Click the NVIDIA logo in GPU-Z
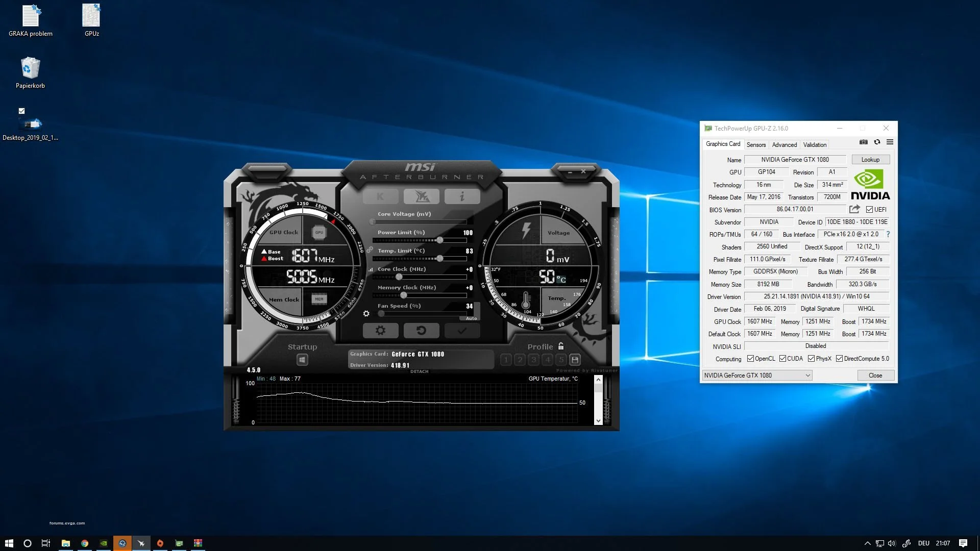The image size is (980, 551). coord(870,185)
